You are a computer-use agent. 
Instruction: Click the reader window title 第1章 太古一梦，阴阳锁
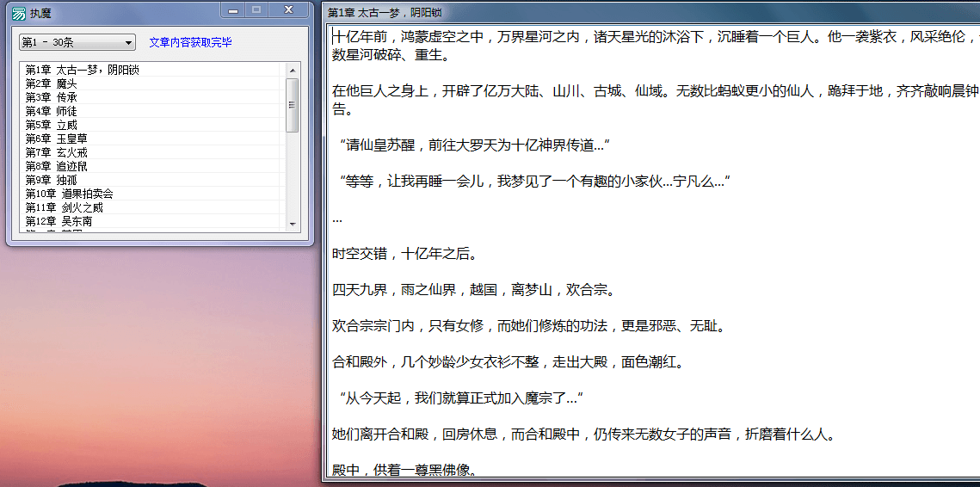pos(385,13)
